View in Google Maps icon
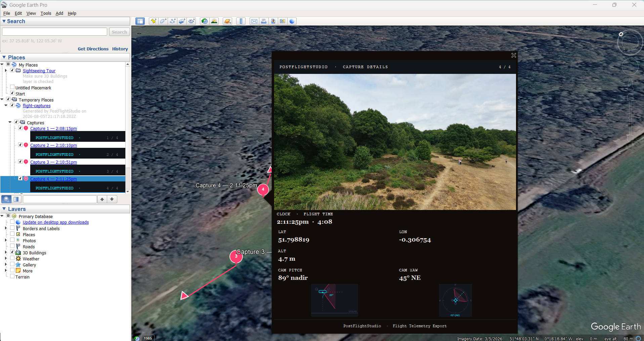 pyautogui.click(x=283, y=21)
